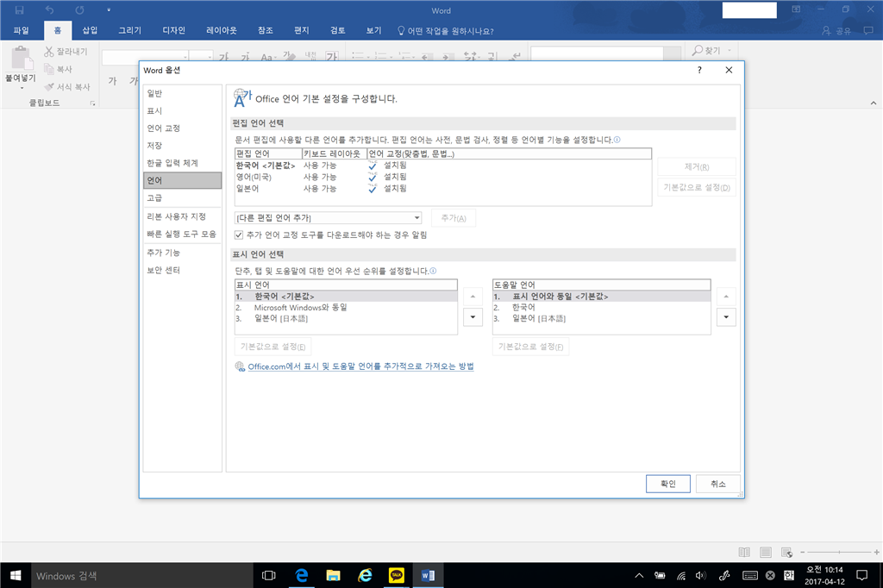Image resolution: width=883 pixels, height=588 pixels.
Task: Click the Undo arrow in Quick Access Toolbar
Action: click(49, 10)
